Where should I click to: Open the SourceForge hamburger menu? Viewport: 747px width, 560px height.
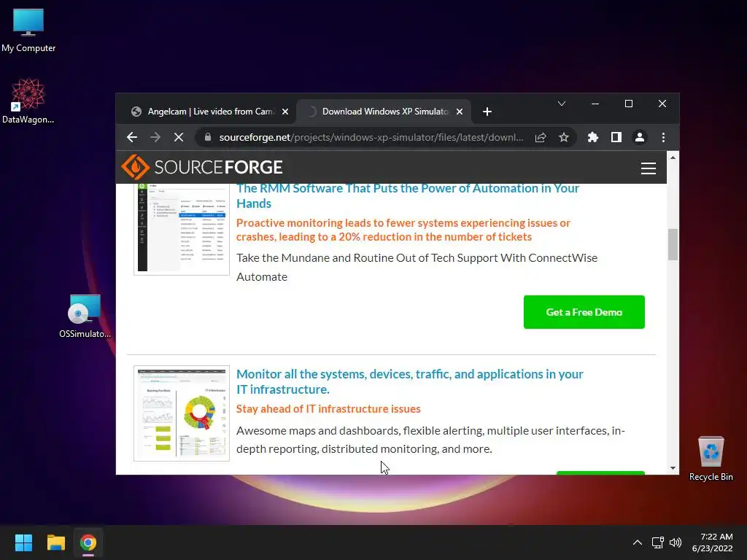click(x=648, y=168)
